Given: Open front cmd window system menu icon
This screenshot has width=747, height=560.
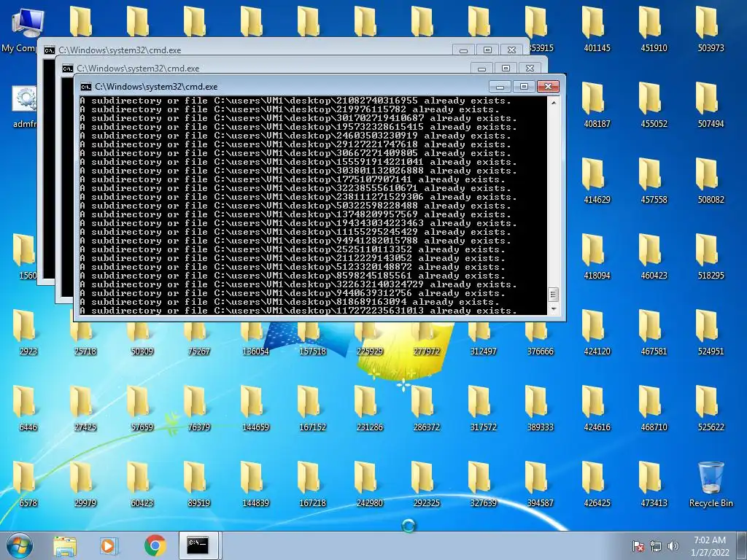Looking at the screenshot, I should (86, 87).
